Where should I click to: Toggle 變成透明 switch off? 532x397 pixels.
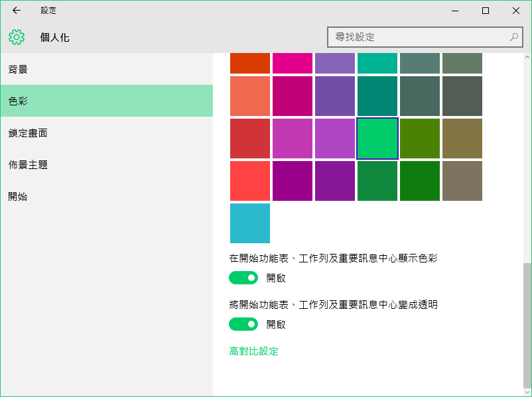(243, 324)
